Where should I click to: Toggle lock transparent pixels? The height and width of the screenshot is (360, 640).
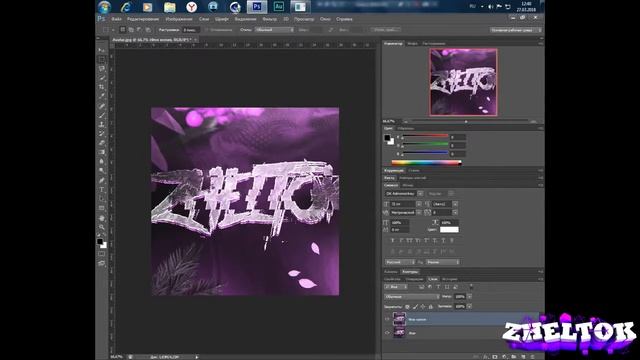click(407, 307)
